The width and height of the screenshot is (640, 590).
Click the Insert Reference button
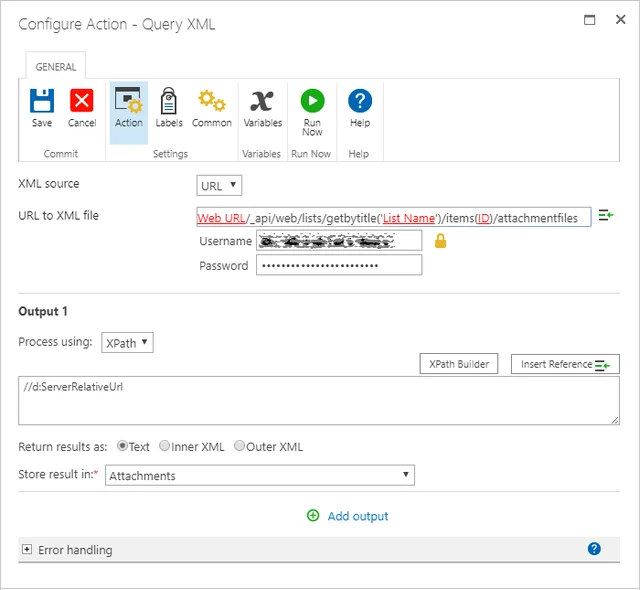(x=565, y=364)
